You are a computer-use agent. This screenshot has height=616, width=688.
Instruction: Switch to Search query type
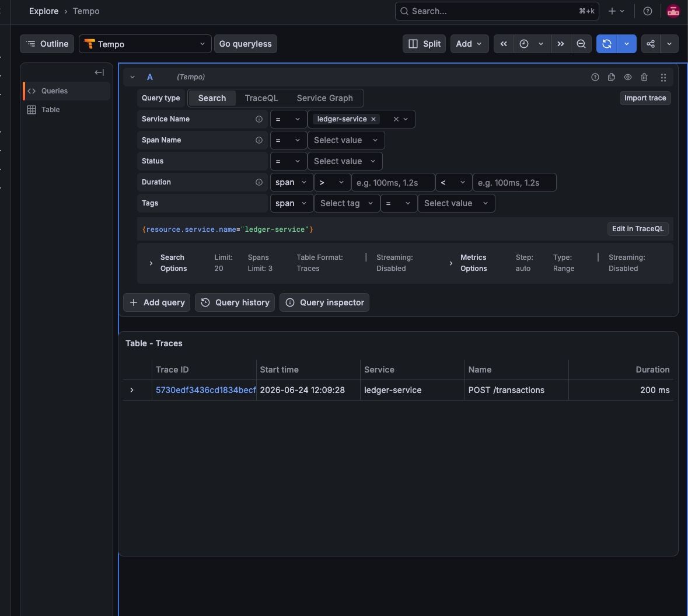(x=212, y=98)
